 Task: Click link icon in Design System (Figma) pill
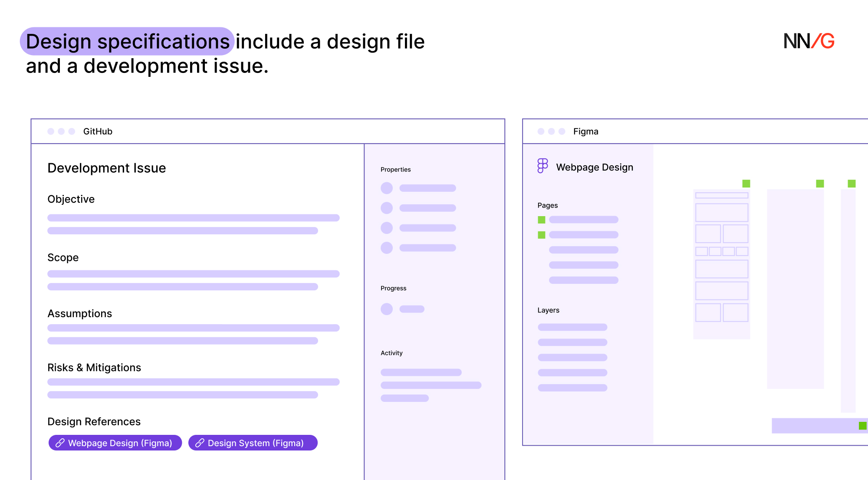click(x=200, y=443)
